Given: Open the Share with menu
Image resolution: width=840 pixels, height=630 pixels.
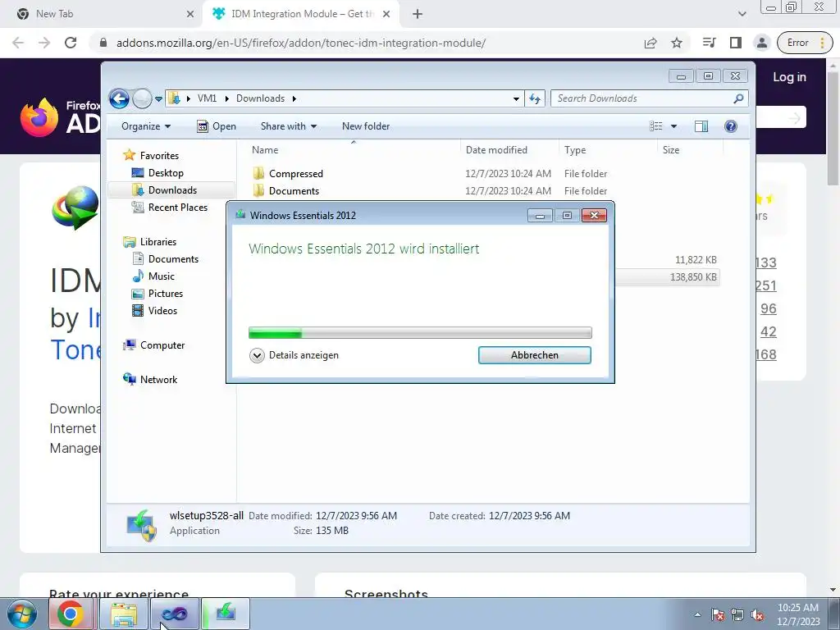Looking at the screenshot, I should [288, 126].
